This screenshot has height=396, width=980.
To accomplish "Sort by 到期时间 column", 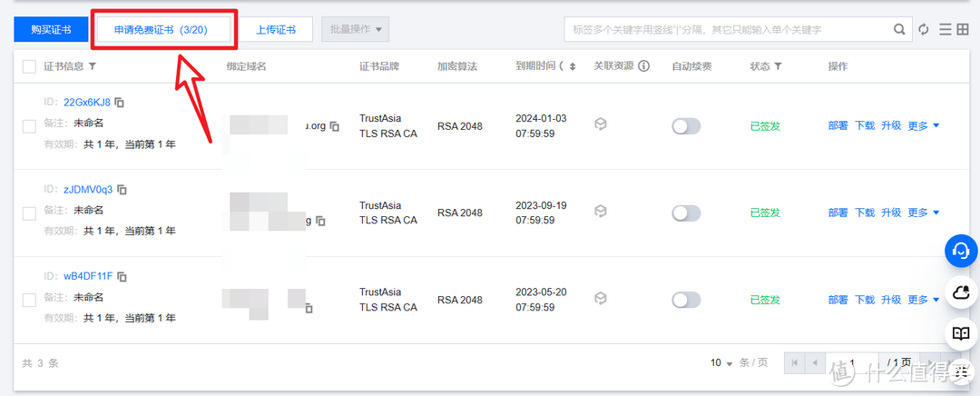I will pos(572,66).
